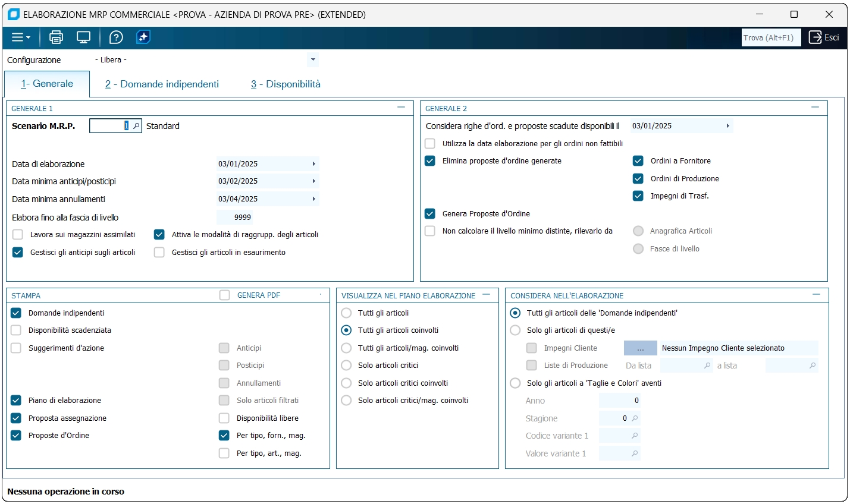Enable Lavora sui magazzini assimilati checkbox

coord(18,235)
